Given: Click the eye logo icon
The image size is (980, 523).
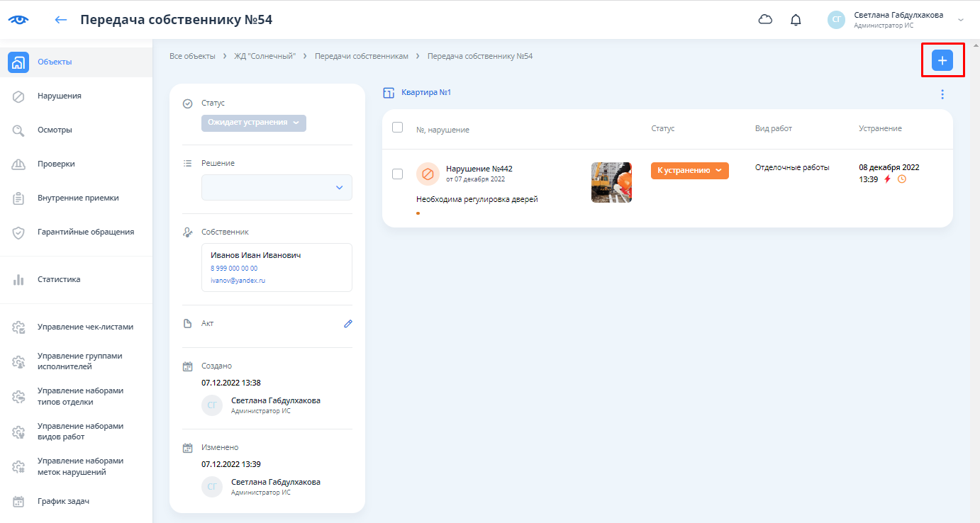Looking at the screenshot, I should click(18, 20).
